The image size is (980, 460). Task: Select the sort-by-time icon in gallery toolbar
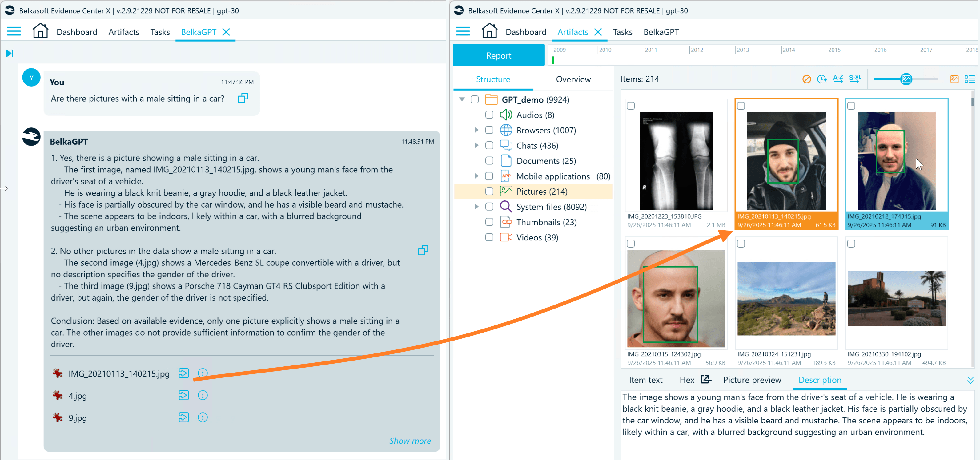[x=822, y=79]
